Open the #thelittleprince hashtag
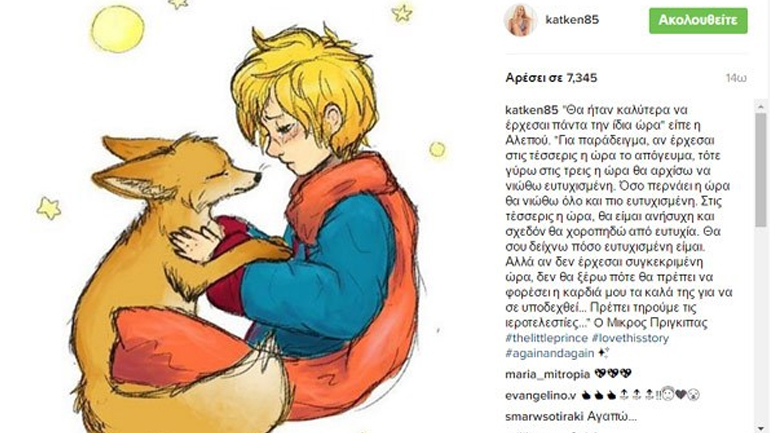Screen dimensions: 770x433 547,338
